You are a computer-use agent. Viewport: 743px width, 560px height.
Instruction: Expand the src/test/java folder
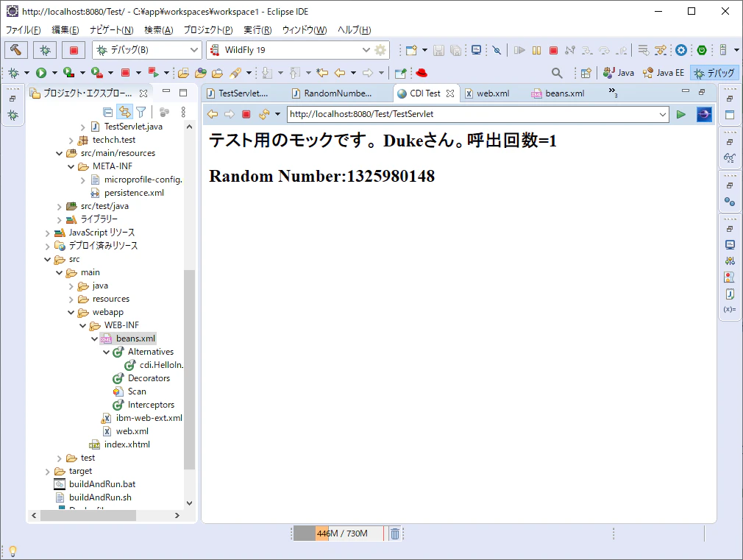pos(60,207)
